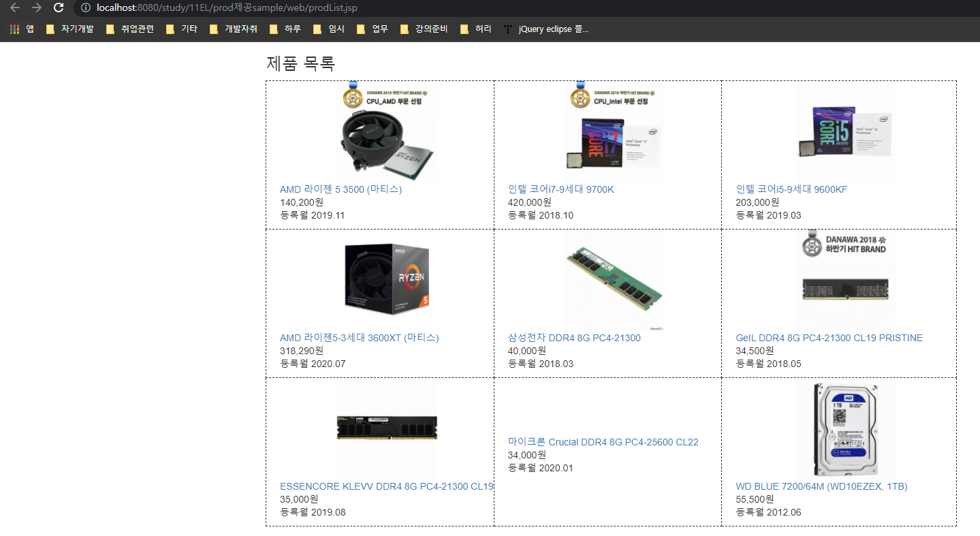Click the site info icon in address bar
The width and height of the screenshot is (980, 536).
[85, 7]
